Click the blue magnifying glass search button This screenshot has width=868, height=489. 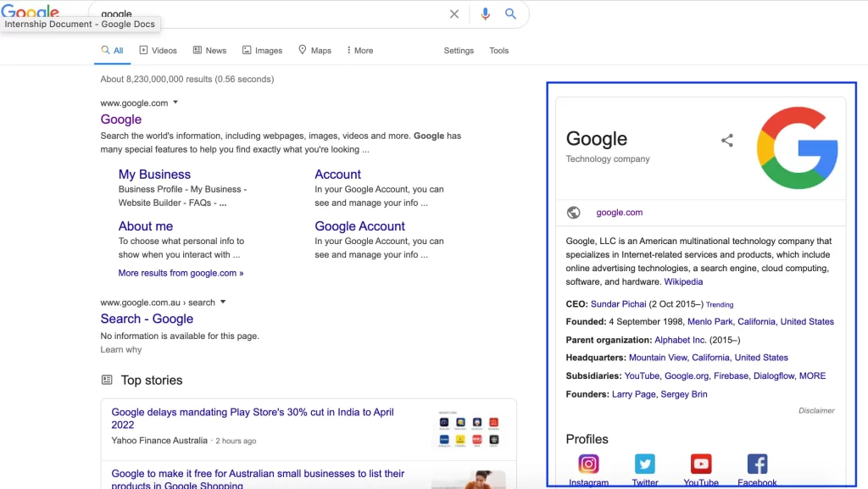click(x=510, y=14)
